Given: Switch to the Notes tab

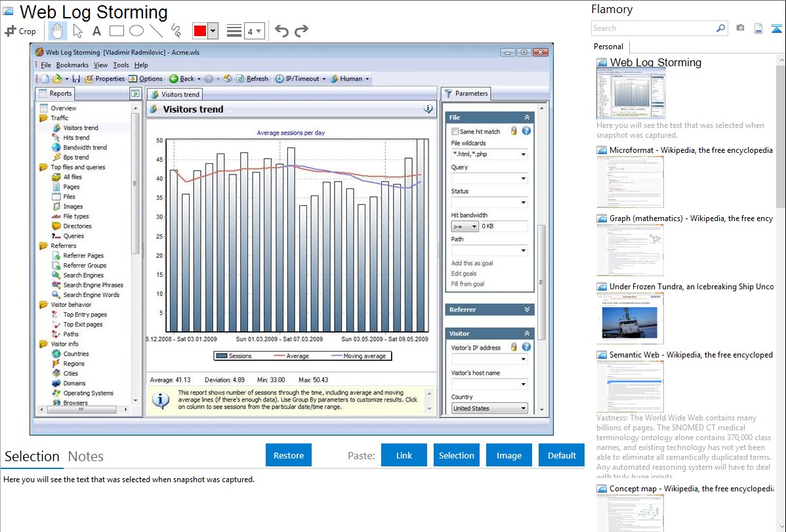Looking at the screenshot, I should [x=86, y=457].
